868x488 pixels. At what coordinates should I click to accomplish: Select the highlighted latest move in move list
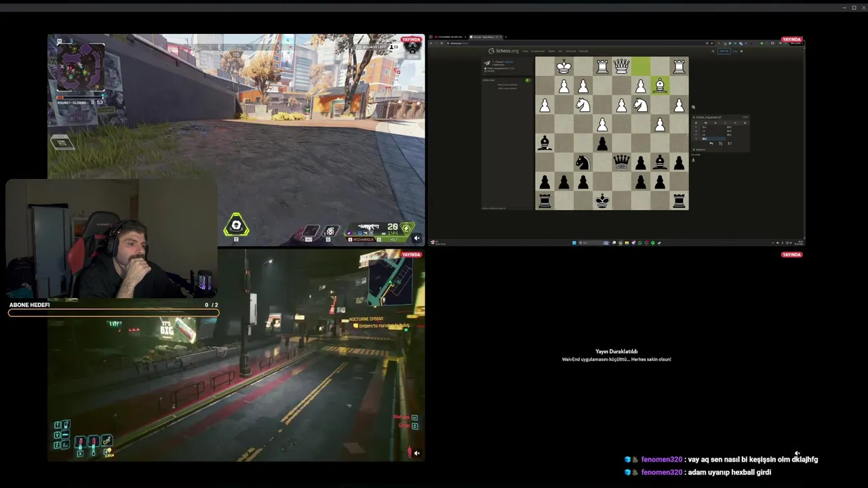point(714,138)
